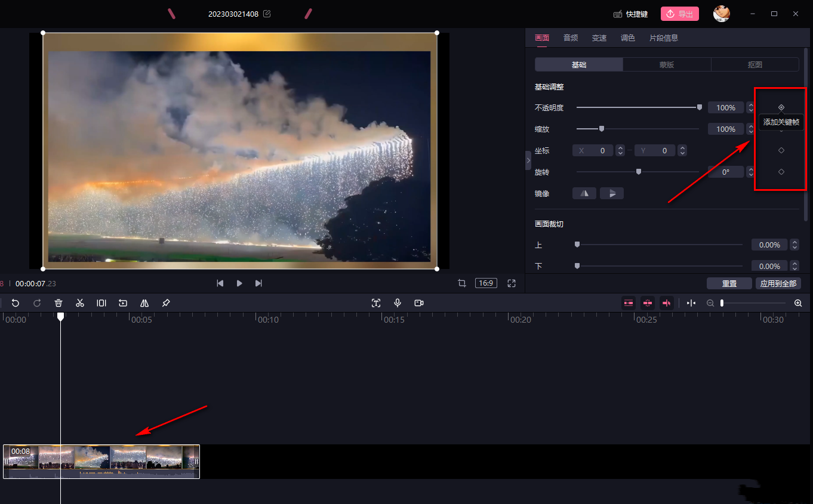Viewport: 813px width, 504px height.
Task: Select the video clip on the timeline
Action: 101,461
